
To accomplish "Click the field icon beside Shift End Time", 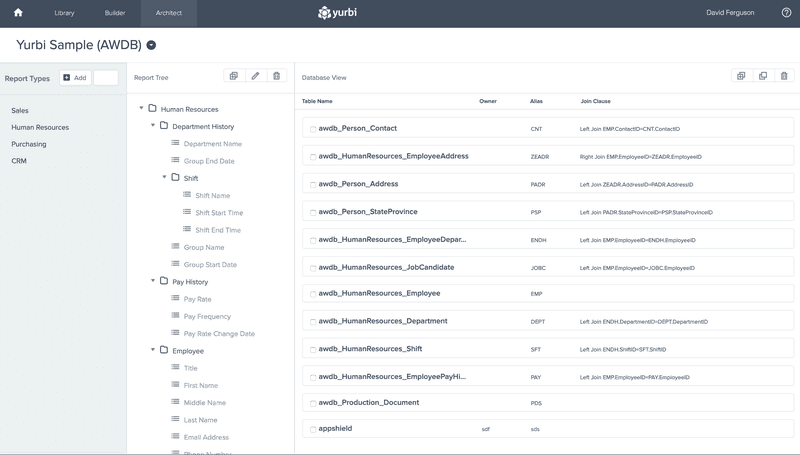I will click(187, 229).
